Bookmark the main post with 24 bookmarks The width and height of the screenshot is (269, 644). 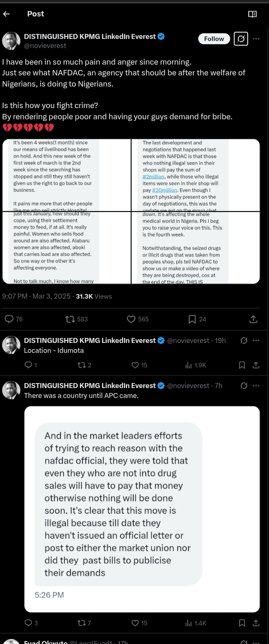click(192, 319)
